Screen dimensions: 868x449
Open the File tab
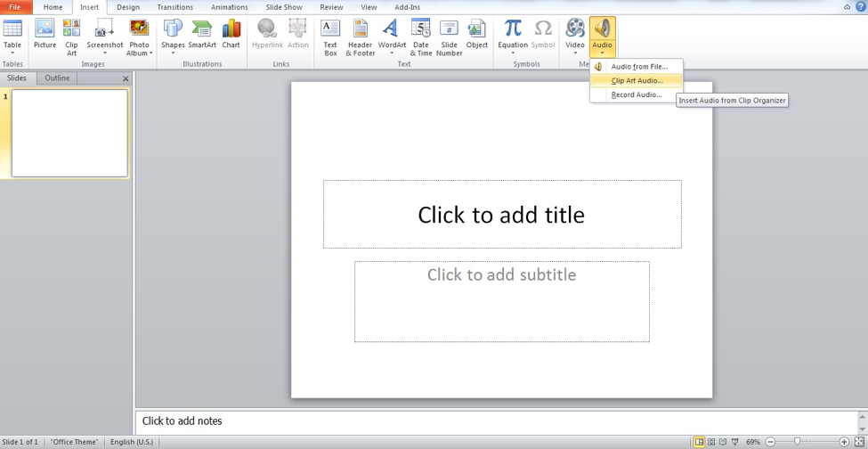15,7
